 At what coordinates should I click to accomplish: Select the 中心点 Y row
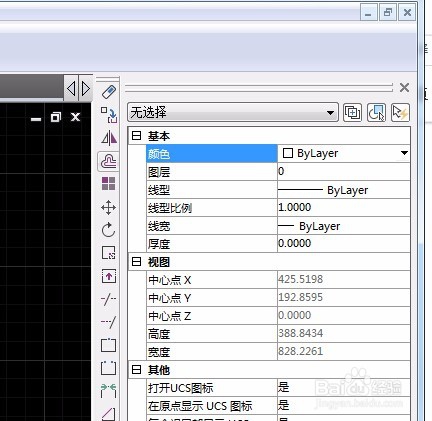(278, 298)
